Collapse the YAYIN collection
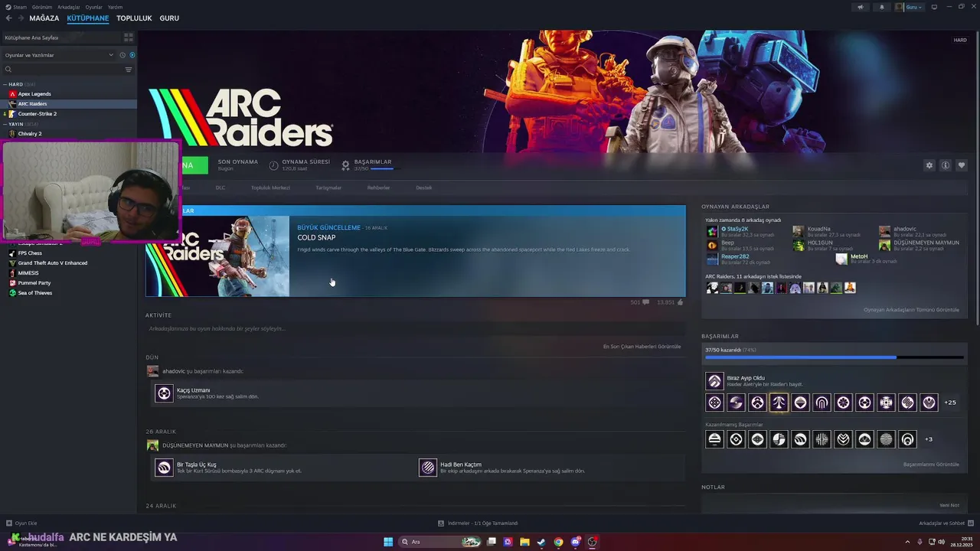This screenshot has width=980, height=551. click(5, 124)
